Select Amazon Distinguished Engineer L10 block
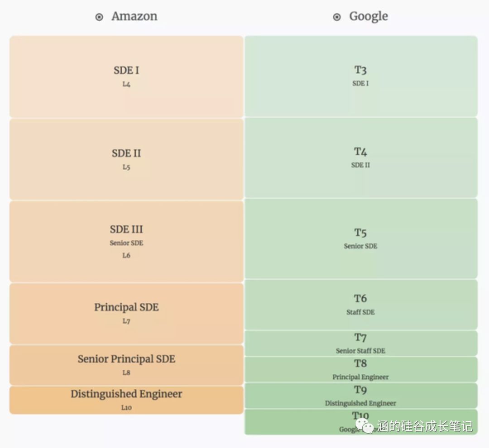 [x=126, y=400]
